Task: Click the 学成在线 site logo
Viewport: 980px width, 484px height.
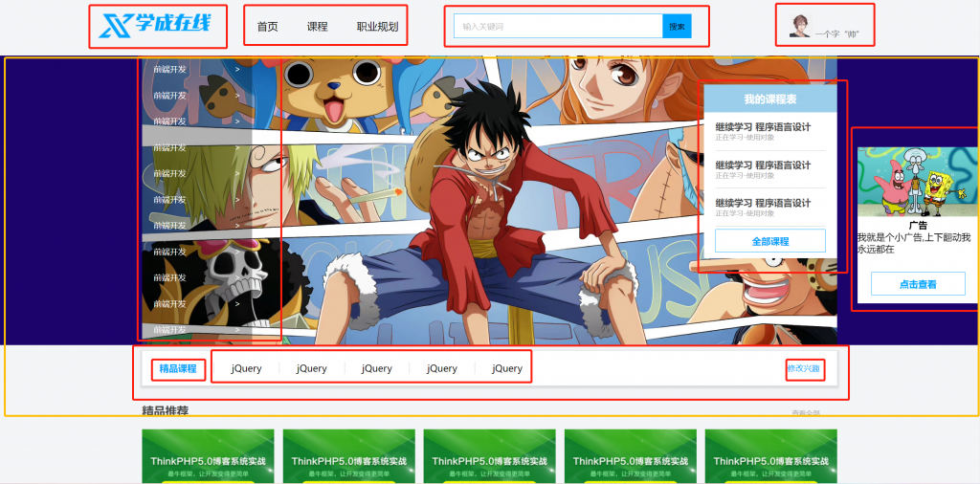Action: (155, 25)
